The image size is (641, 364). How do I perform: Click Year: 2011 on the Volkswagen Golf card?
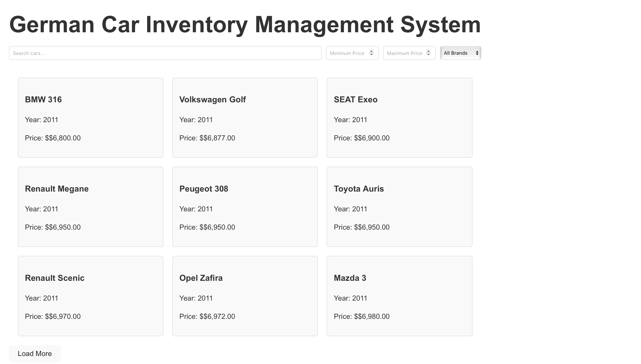(x=196, y=120)
